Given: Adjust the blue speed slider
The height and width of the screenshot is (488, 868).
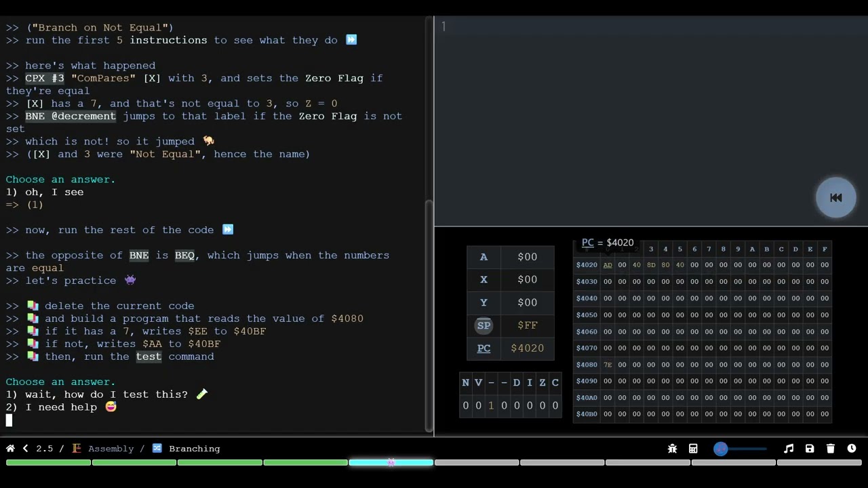Looking at the screenshot, I should pyautogui.click(x=721, y=449).
